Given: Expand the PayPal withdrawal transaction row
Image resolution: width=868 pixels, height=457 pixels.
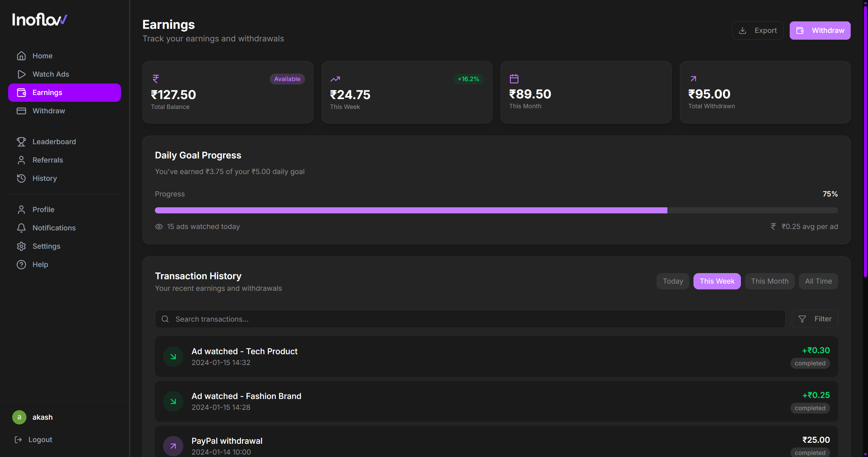Looking at the screenshot, I should click(496, 445).
